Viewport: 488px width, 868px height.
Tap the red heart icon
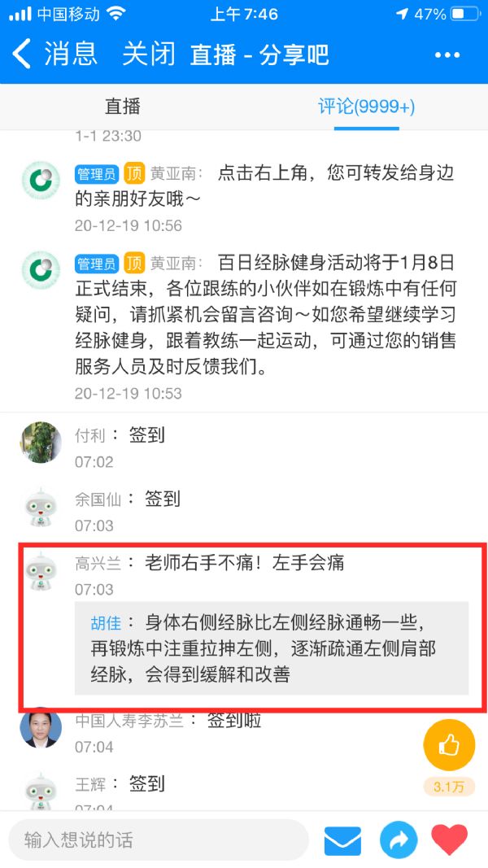(x=449, y=840)
